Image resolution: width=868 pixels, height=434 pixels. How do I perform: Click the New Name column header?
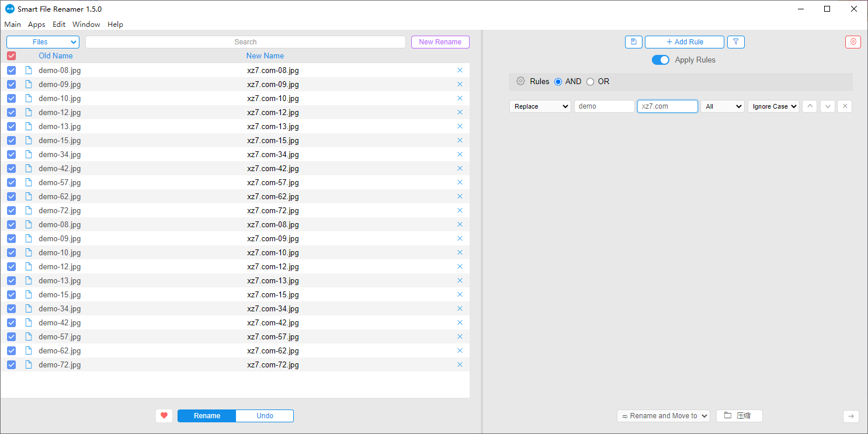click(x=265, y=56)
